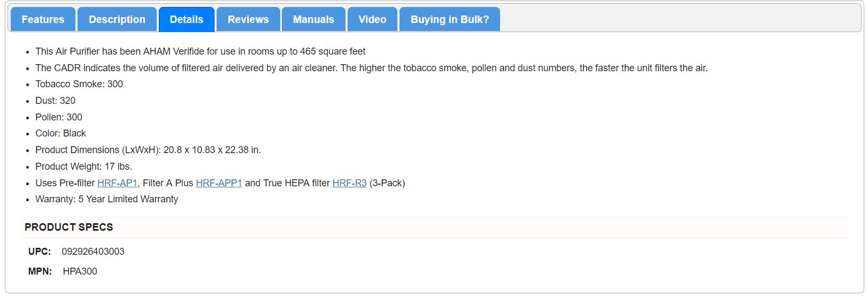Click the Dust: 320 line
868x296 pixels.
(55, 101)
